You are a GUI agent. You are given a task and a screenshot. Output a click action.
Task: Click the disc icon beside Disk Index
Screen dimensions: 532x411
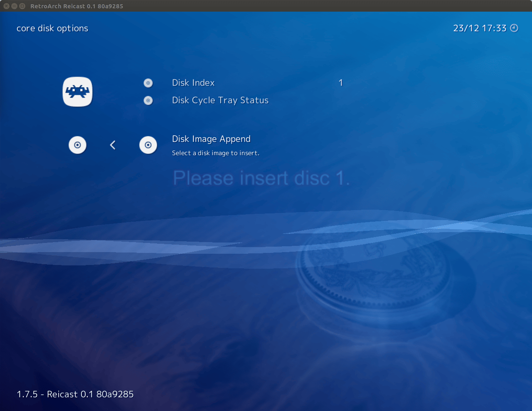(148, 83)
